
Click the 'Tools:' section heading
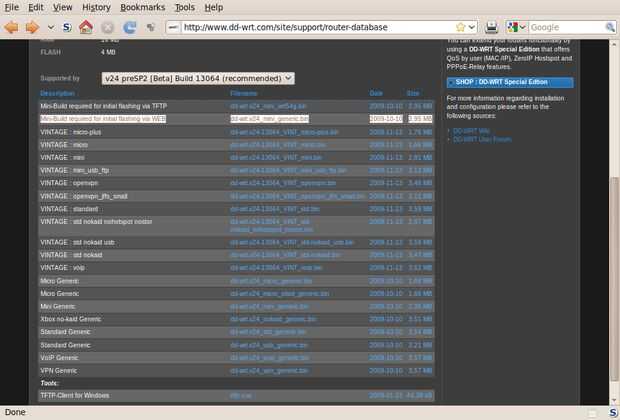49,383
